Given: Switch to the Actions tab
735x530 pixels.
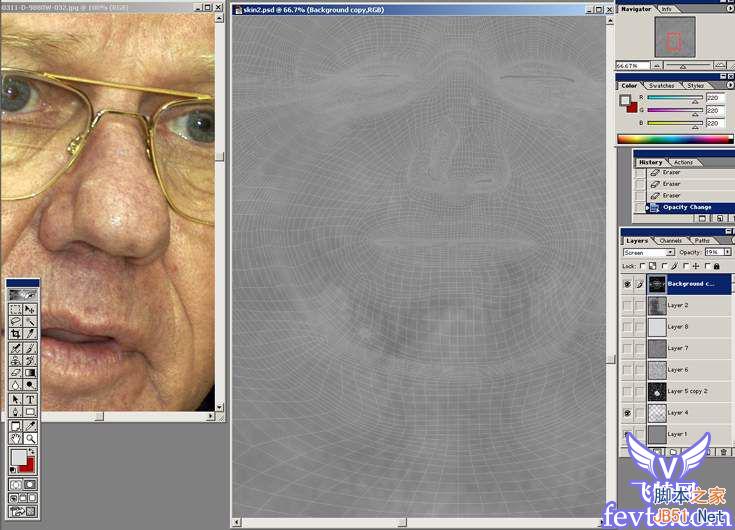Looking at the screenshot, I should point(683,162).
